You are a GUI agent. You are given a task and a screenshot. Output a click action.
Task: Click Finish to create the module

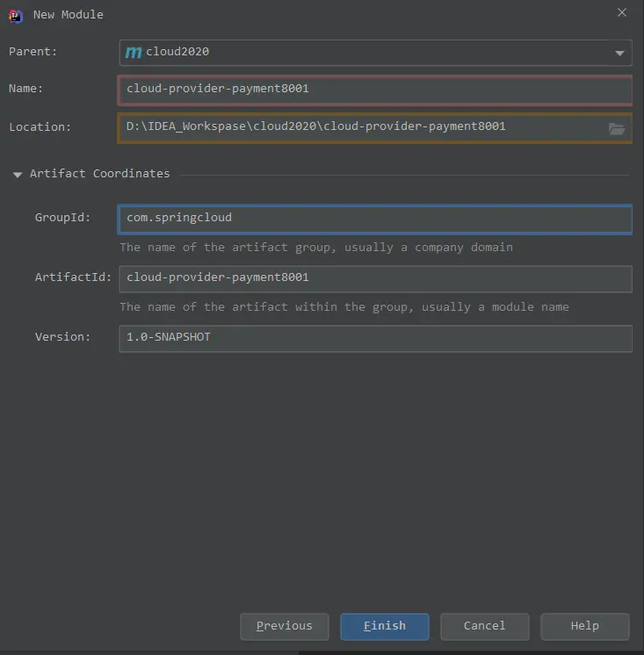coord(385,626)
